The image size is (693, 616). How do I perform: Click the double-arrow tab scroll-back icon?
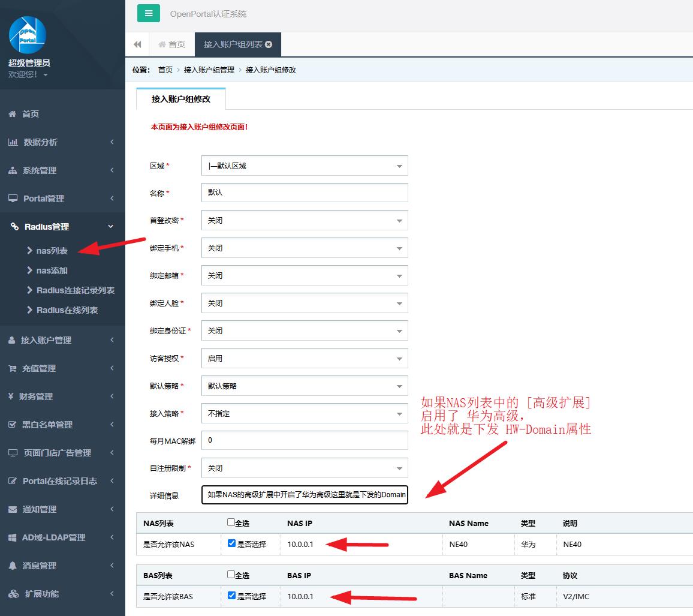[137, 44]
